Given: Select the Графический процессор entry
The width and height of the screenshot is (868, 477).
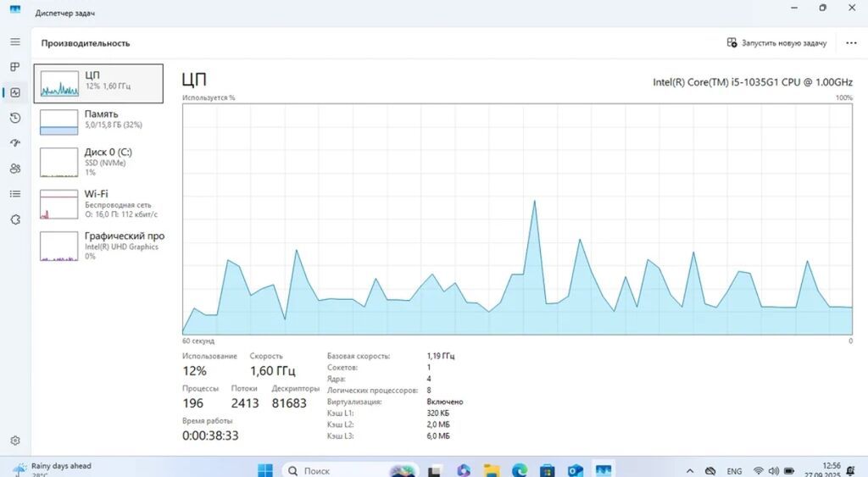Looking at the screenshot, I should coord(98,246).
